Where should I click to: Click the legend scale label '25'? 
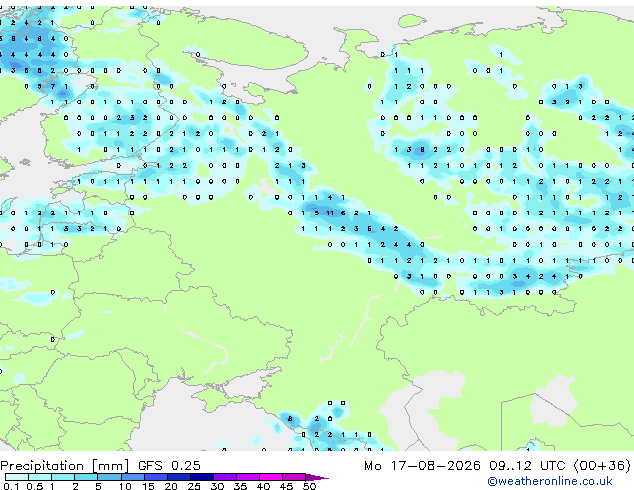click(194, 486)
